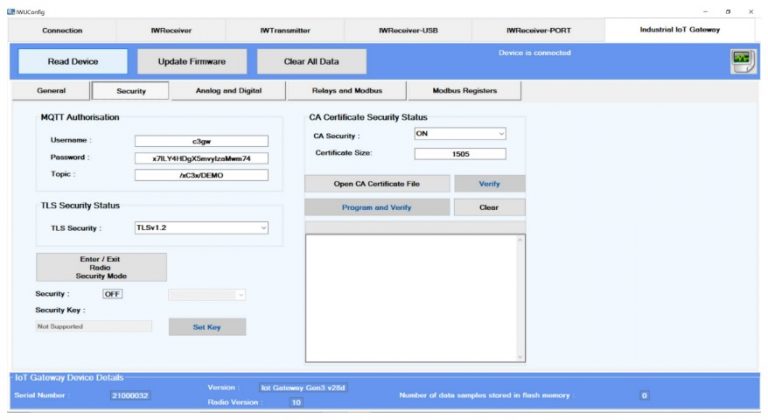The width and height of the screenshot is (768, 420).
Task: Open the IWTransmitter tab
Action: click(286, 30)
